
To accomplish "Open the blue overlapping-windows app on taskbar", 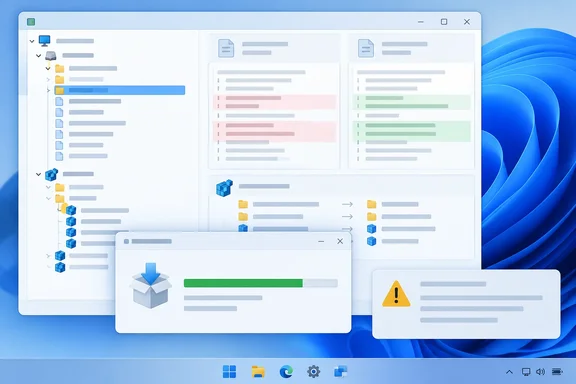I will tap(341, 372).
